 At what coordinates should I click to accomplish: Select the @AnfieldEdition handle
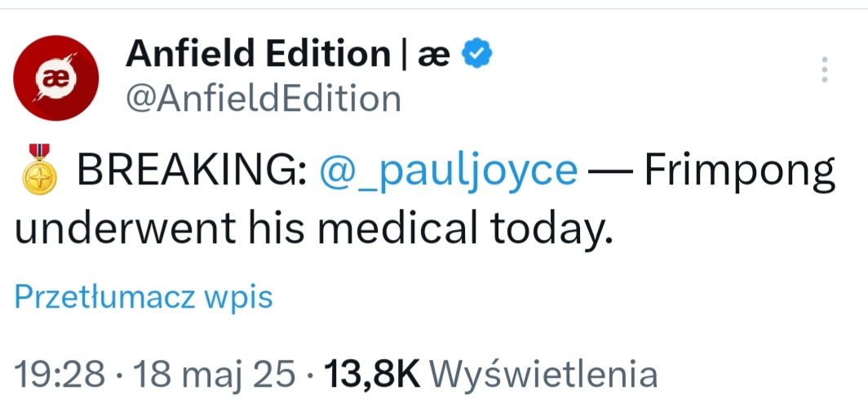(263, 99)
